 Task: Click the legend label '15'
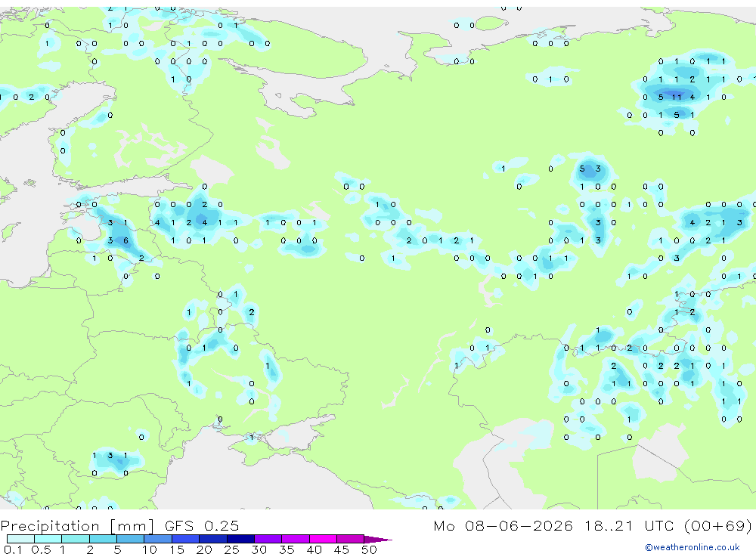point(177,549)
